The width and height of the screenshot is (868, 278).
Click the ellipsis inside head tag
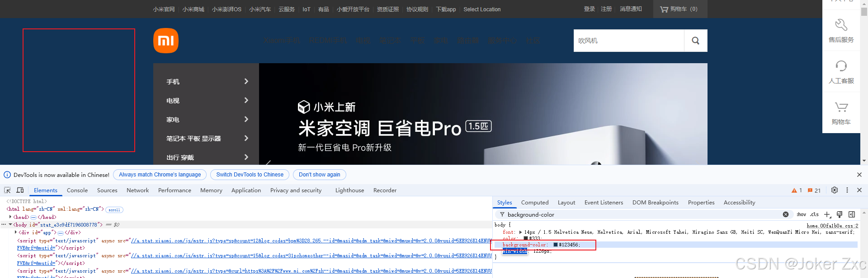pos(33,217)
